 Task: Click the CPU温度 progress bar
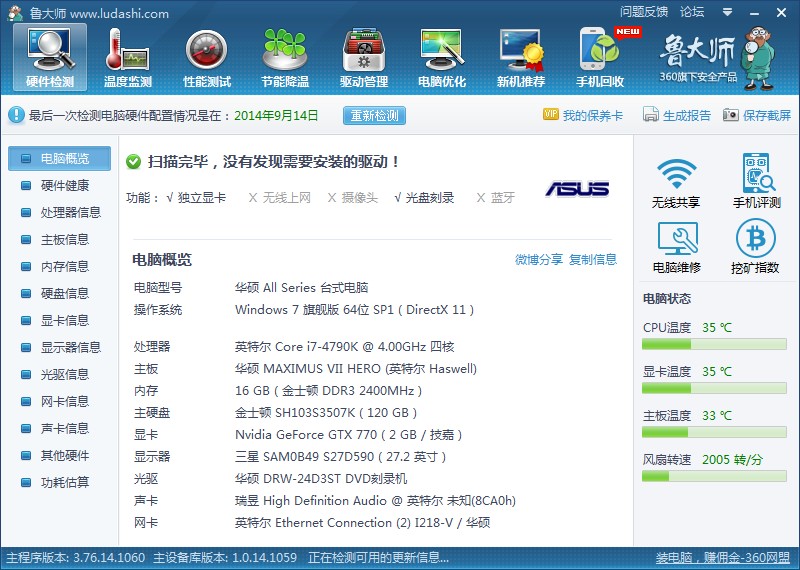tap(714, 344)
